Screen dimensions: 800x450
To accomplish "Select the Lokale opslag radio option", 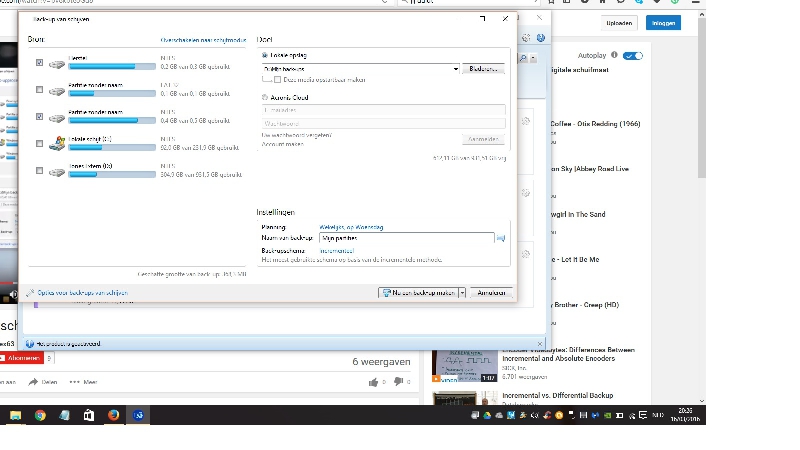I will (264, 56).
